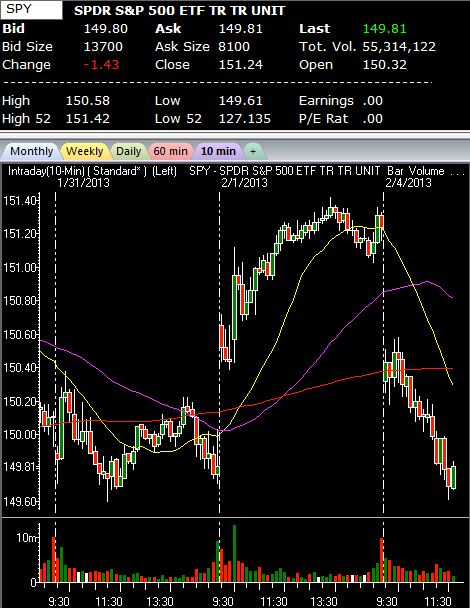Click the High value 150.58
470x608 pixels.
[88, 101]
